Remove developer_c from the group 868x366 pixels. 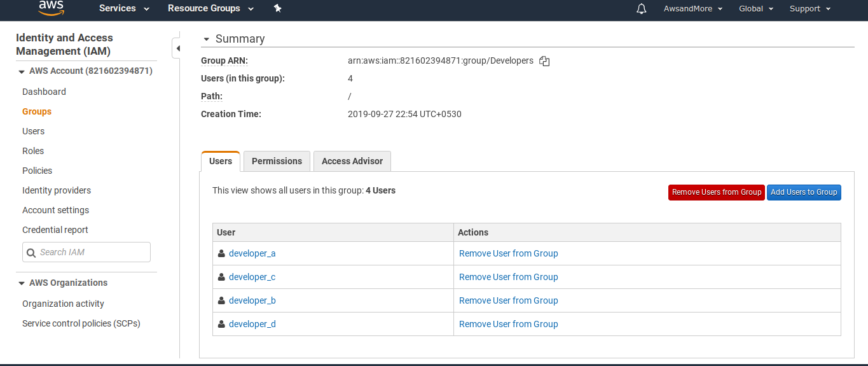point(508,277)
